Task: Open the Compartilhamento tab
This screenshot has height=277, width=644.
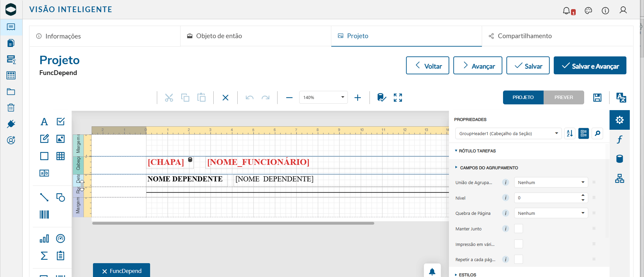Action: click(557, 36)
